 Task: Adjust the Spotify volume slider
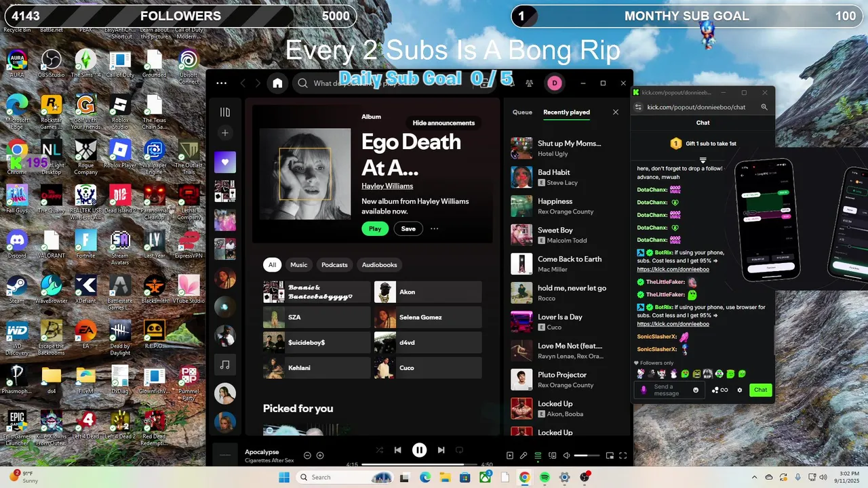point(587,455)
